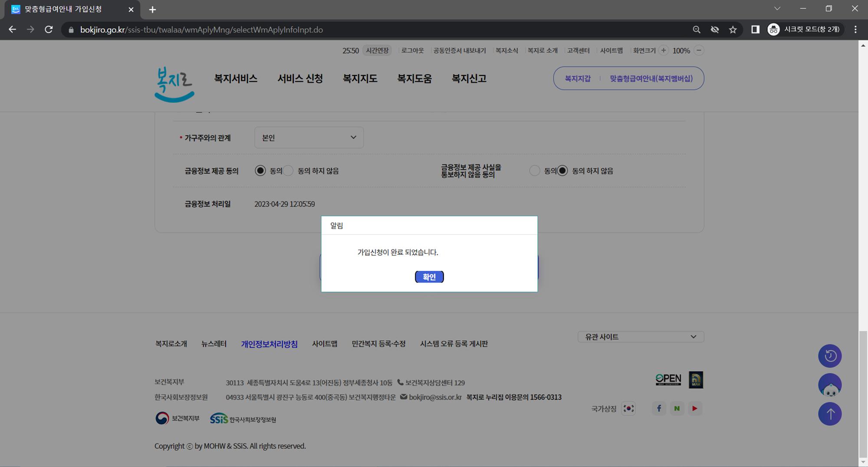
Task: Click the 시간연장 button
Action: [x=377, y=50]
